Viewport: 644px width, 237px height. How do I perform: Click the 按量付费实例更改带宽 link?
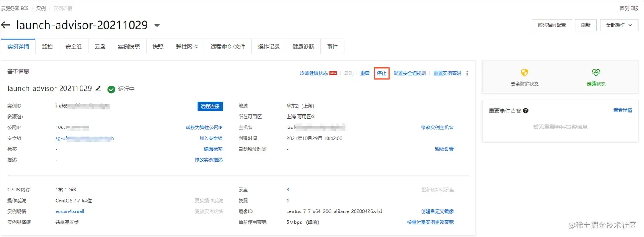(x=431, y=222)
